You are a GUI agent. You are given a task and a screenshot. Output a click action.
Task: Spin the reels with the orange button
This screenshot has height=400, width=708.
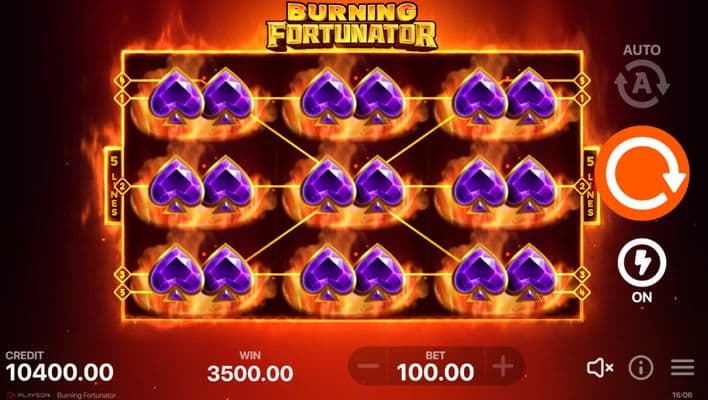pyautogui.click(x=642, y=173)
